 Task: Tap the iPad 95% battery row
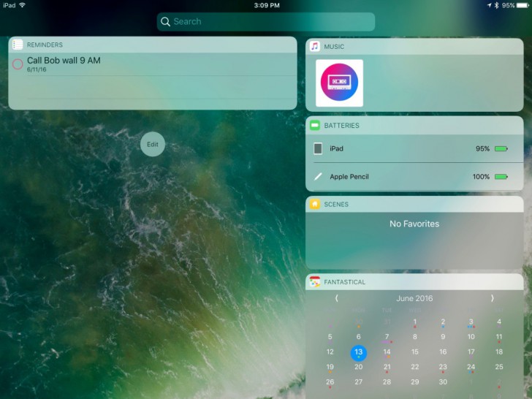(x=414, y=148)
